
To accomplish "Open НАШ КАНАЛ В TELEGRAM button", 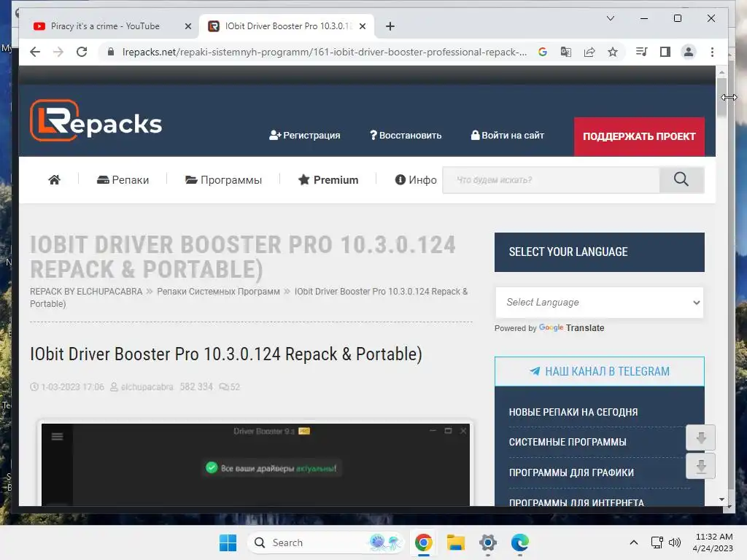I will click(600, 371).
